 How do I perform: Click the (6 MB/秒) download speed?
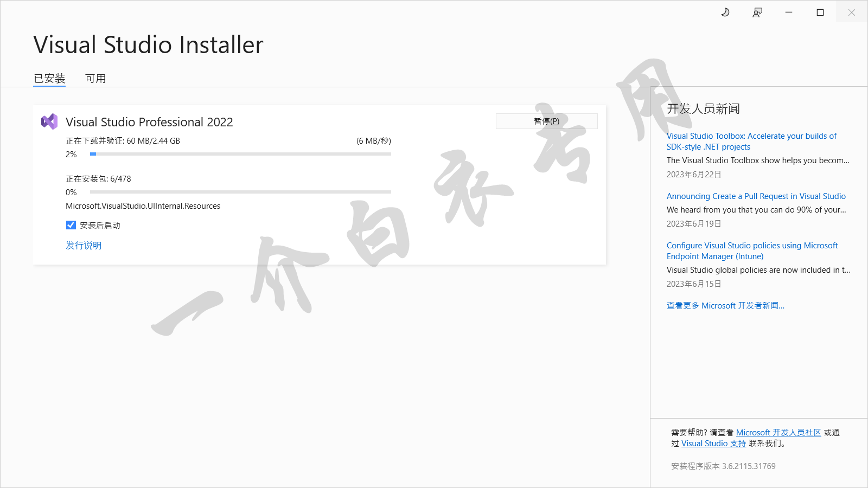point(374,141)
